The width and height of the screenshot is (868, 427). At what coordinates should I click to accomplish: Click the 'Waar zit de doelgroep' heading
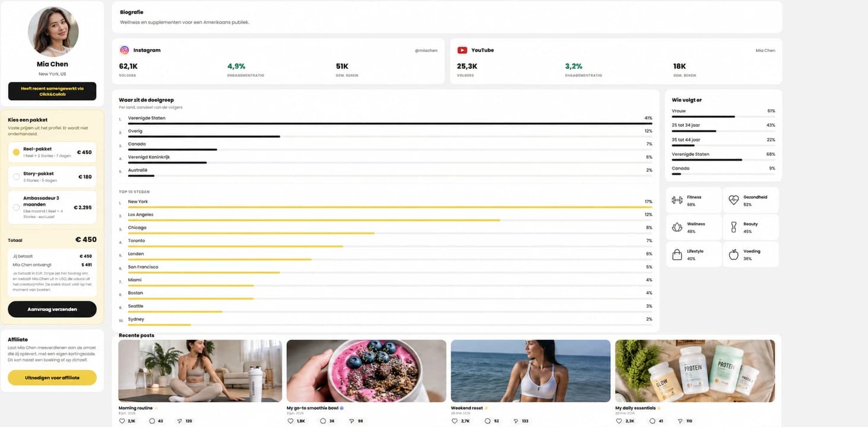coord(146,100)
